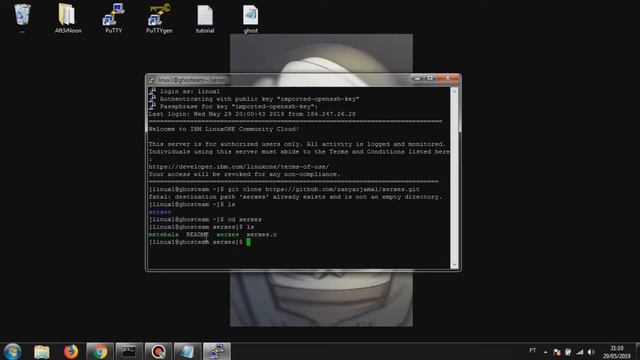Minimize the PuTTY terminal window

pyautogui.click(x=417, y=78)
